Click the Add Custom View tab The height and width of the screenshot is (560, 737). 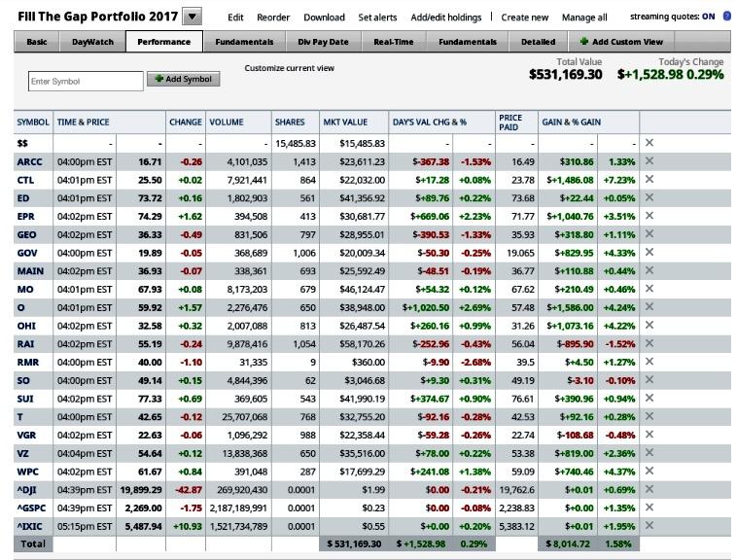[621, 42]
